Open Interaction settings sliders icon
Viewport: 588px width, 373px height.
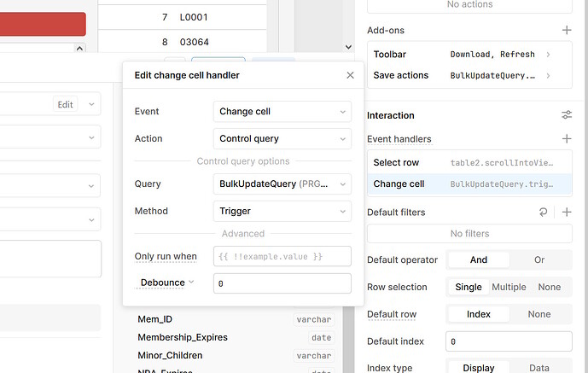point(567,115)
